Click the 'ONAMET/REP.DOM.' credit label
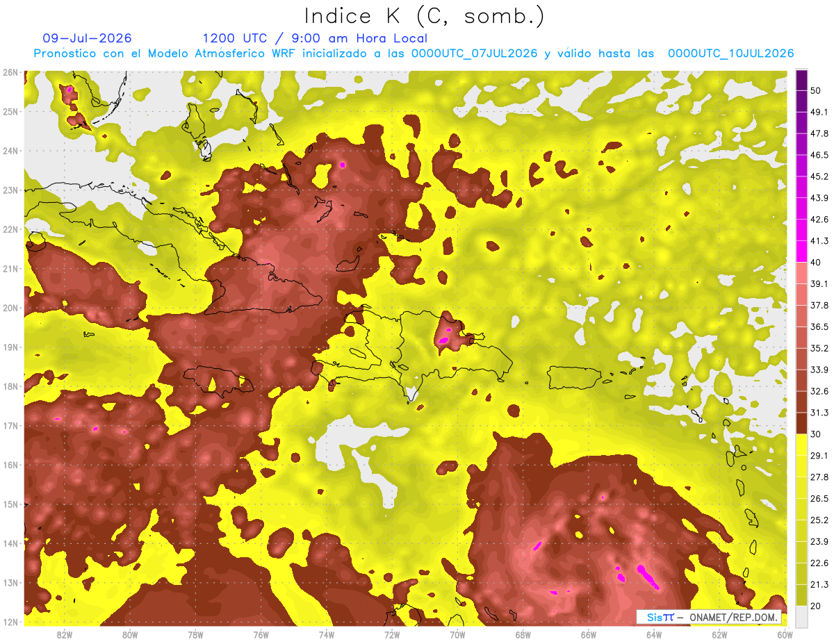 click(733, 618)
